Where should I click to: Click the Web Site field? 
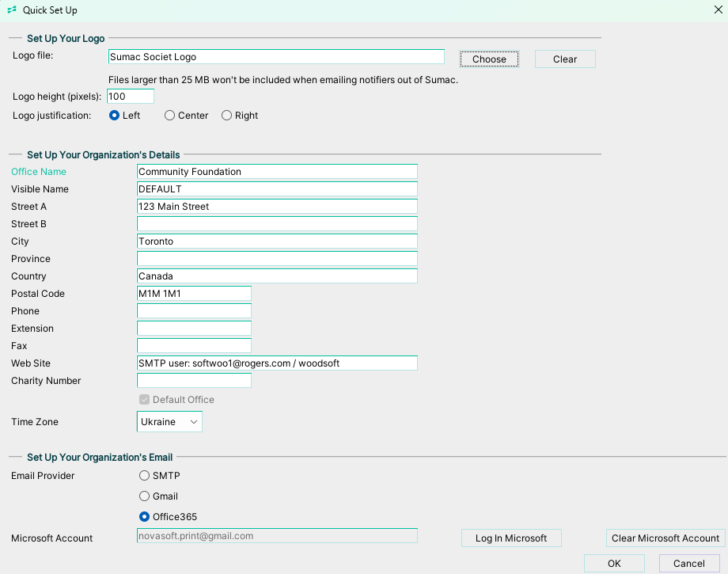pos(277,363)
